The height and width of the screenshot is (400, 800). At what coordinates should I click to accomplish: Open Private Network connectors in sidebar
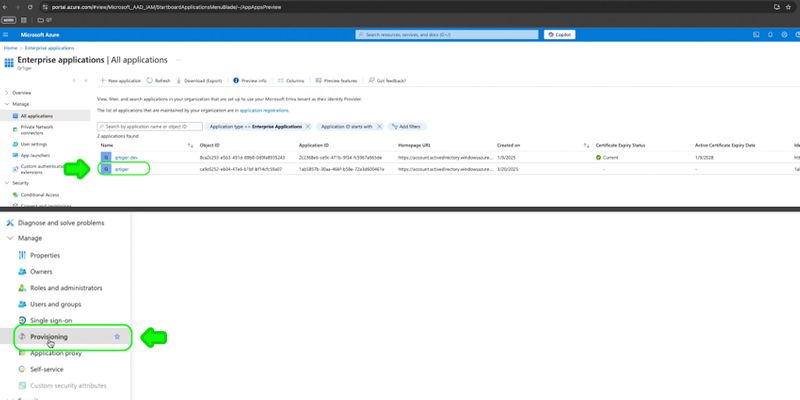pyautogui.click(x=37, y=130)
